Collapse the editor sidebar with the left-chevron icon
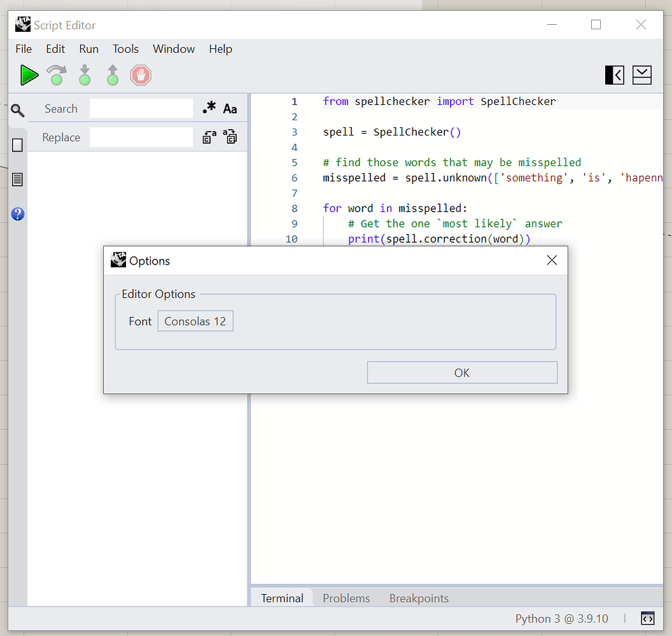The image size is (672, 636). [x=613, y=74]
